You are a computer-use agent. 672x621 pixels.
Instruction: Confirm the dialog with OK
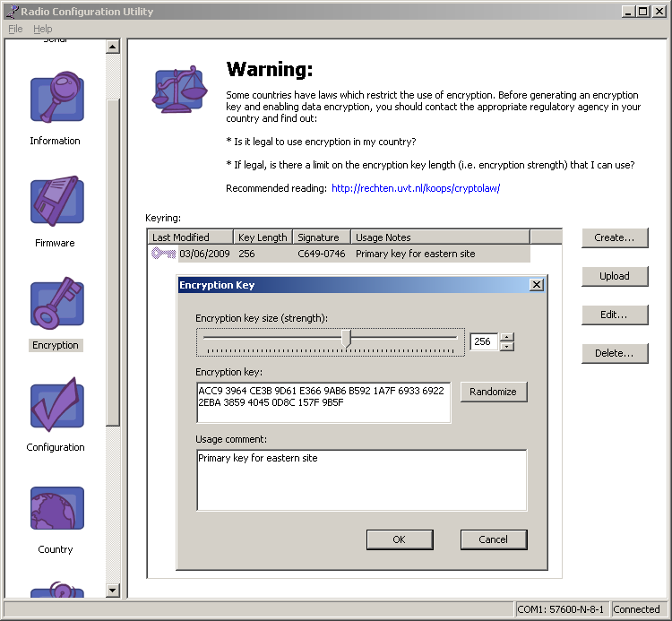tap(400, 539)
